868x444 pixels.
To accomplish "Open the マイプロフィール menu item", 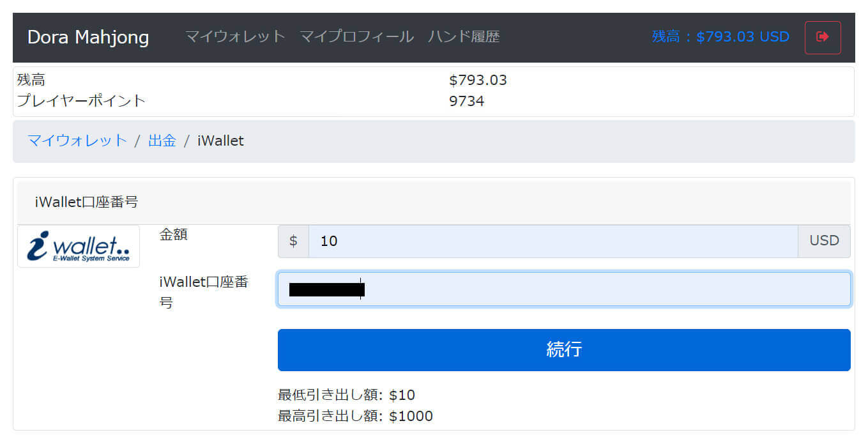I will click(356, 36).
